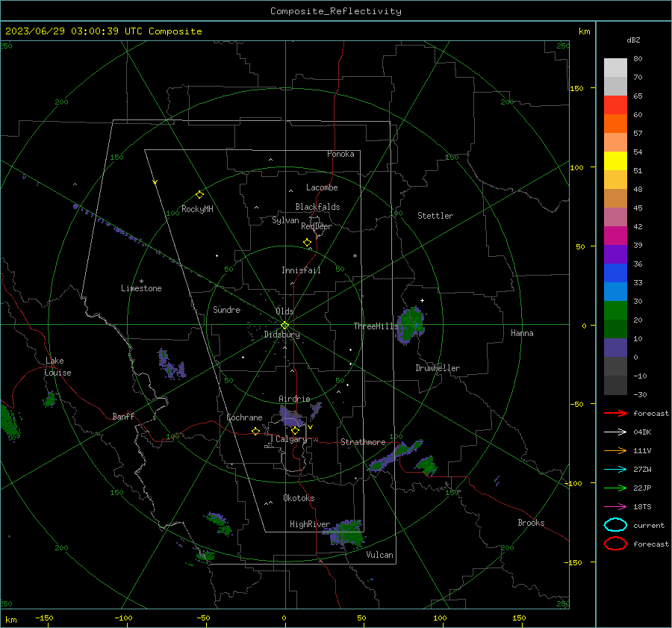672x628 pixels.
Task: Select the 80 dBZ color swatch
Action: coord(615,68)
